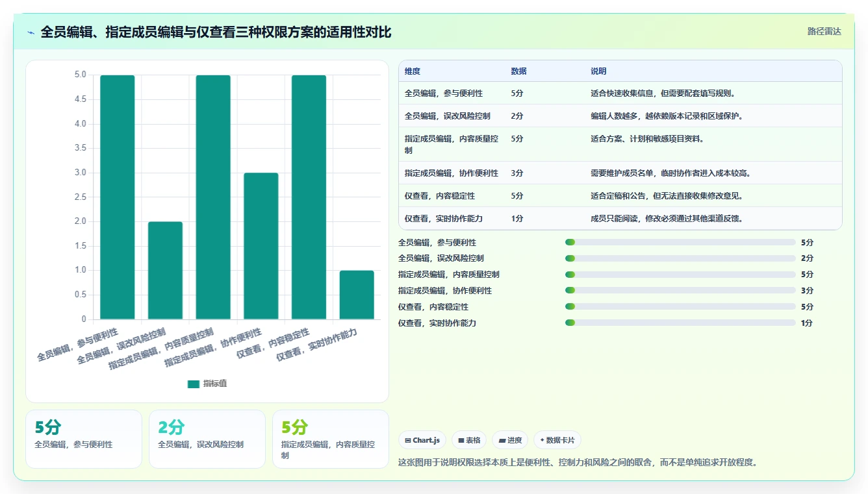This screenshot has width=868, height=494.
Task: Click the 2分 value in the table's 误改风险控制 row
Action: (x=517, y=116)
